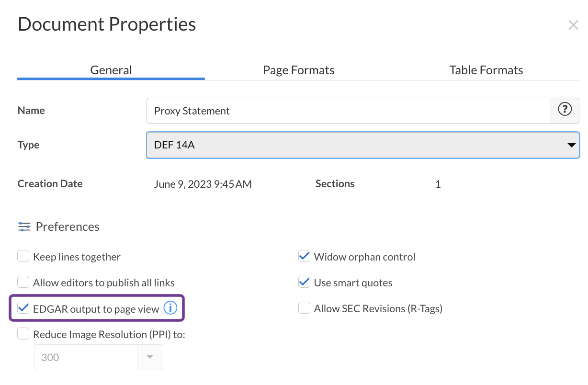The image size is (588, 385).
Task: Enable Reduce Image Resolution (PPI)
Action: point(23,333)
